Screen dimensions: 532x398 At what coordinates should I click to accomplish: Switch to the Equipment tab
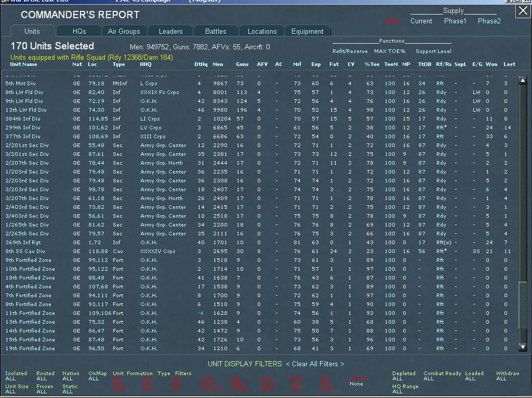(x=308, y=31)
